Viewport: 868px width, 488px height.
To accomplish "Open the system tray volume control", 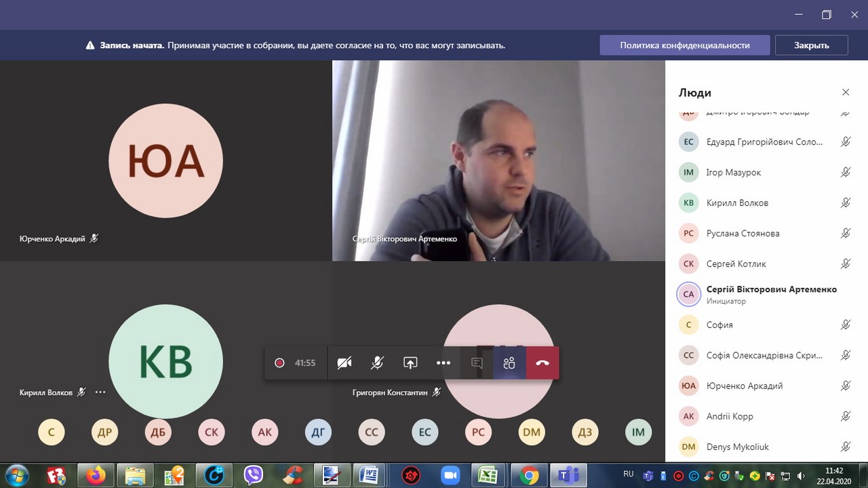I will [801, 476].
